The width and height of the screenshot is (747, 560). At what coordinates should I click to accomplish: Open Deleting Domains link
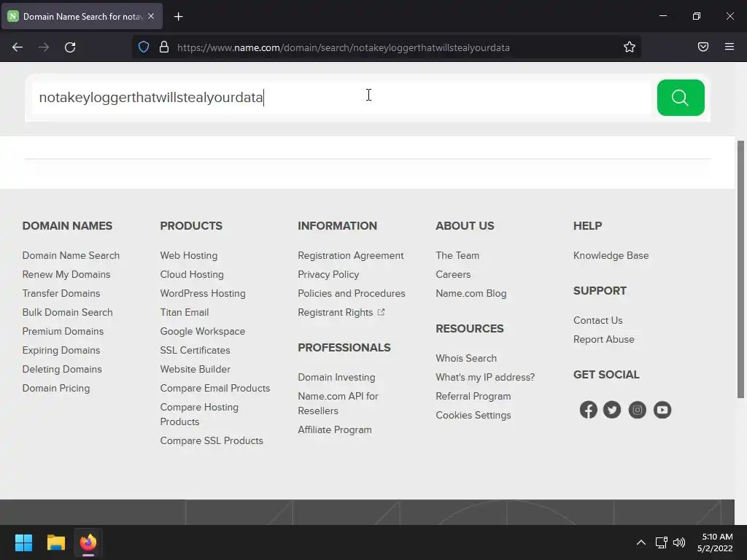pyautogui.click(x=62, y=370)
